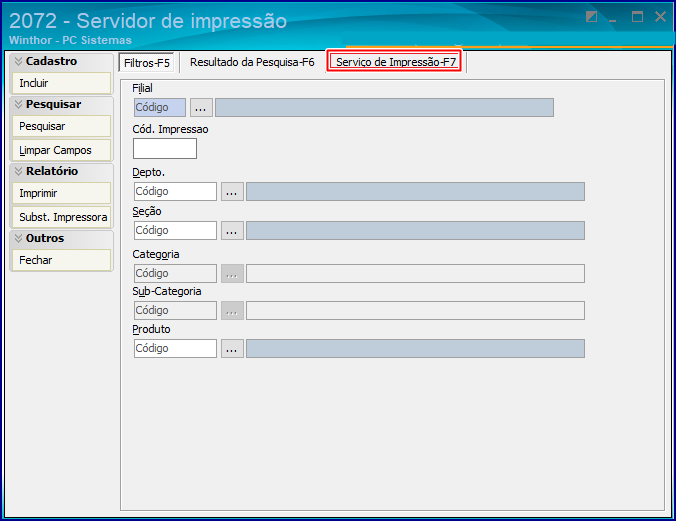Click the Depto. Código input field
This screenshot has height=521, width=676.
click(x=175, y=191)
